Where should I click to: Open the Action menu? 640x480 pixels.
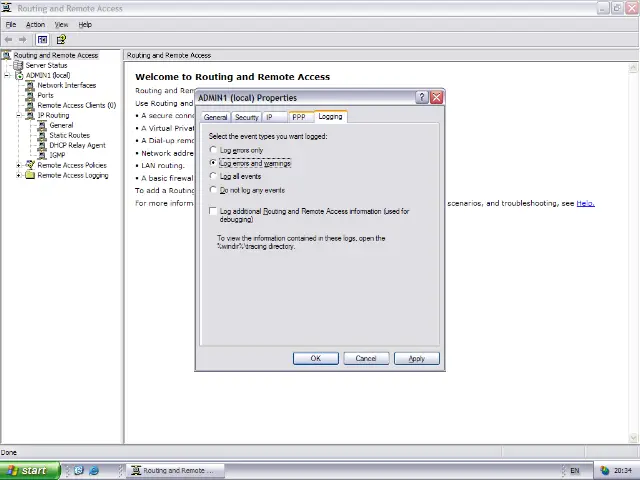[35, 24]
